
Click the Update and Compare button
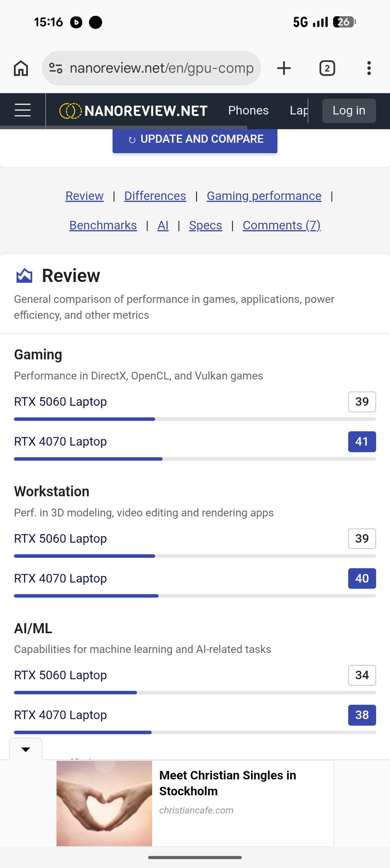(x=195, y=140)
